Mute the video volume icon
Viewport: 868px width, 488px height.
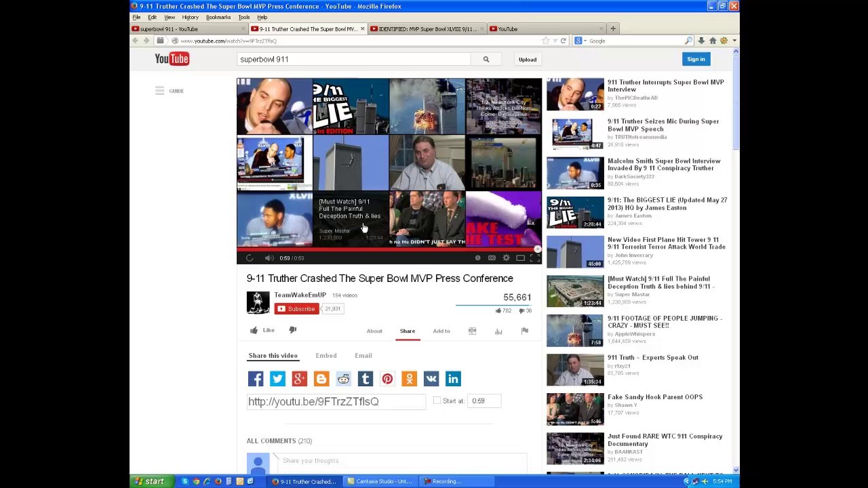(x=269, y=258)
